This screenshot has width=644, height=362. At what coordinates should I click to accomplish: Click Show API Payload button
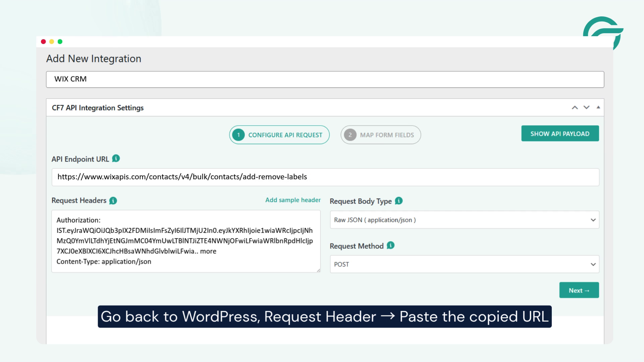pyautogui.click(x=560, y=133)
